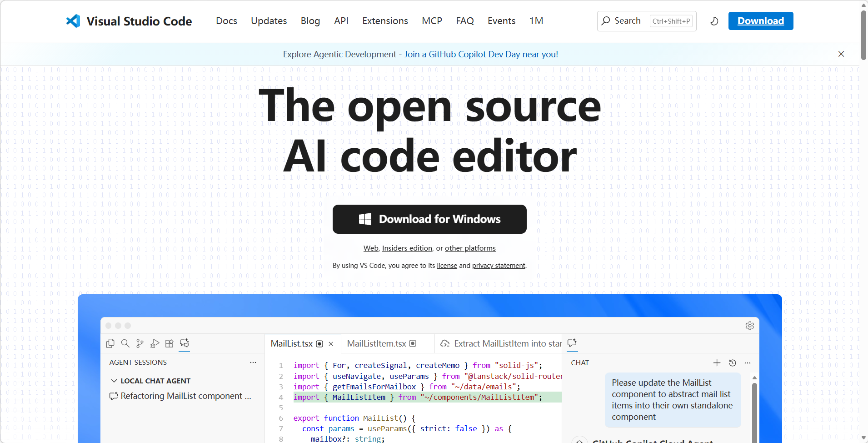This screenshot has height=443, width=868.
Task: Open the Search magnifier in demo activity bar
Action: pyautogui.click(x=125, y=343)
